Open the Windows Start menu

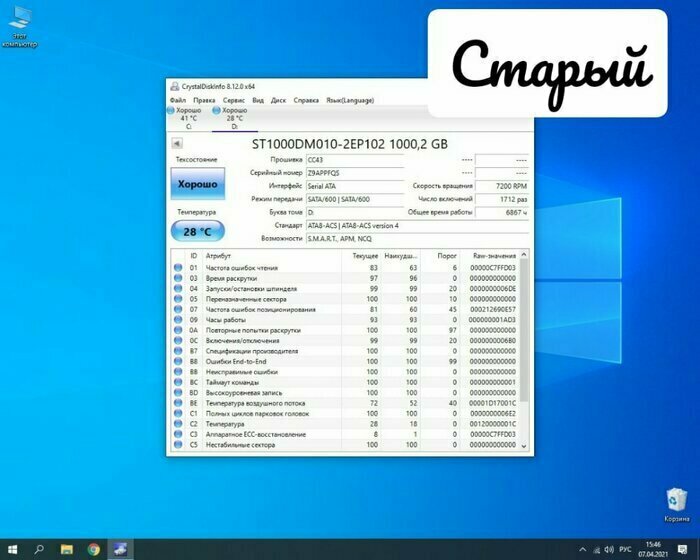coord(11,549)
